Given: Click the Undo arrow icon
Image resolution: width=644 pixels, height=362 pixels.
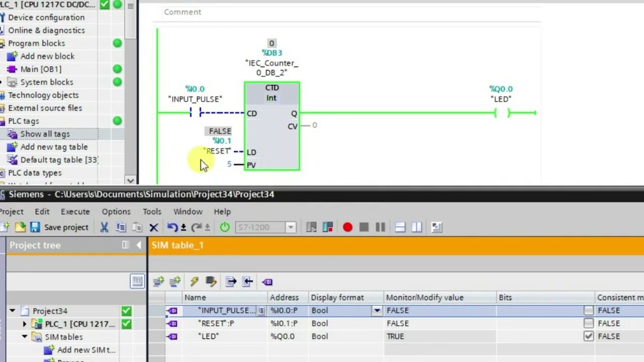Looking at the screenshot, I should [x=172, y=227].
